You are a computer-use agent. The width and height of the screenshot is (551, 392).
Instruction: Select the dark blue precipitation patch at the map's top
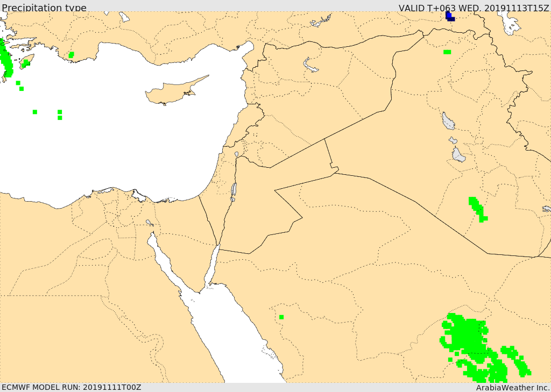(x=450, y=16)
